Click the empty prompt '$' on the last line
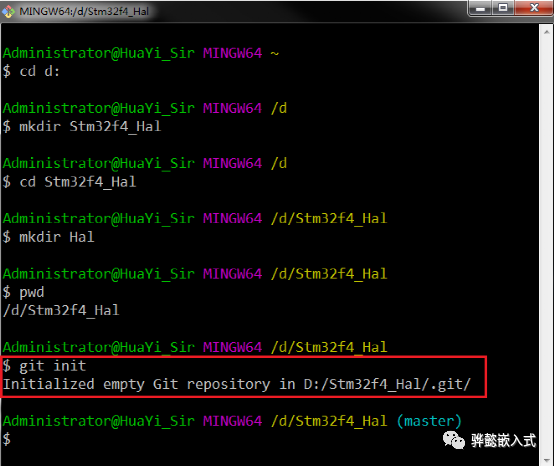The height and width of the screenshot is (466, 554). tap(7, 439)
